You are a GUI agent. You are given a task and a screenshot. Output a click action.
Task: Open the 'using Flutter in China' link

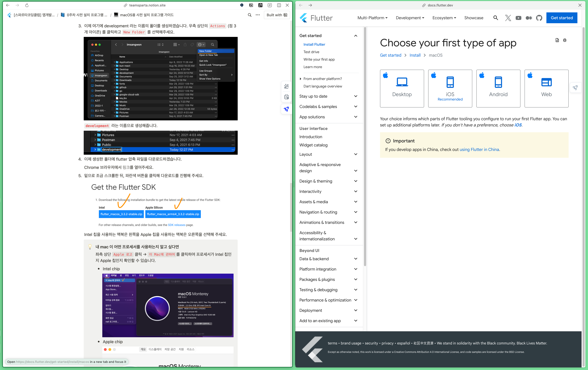coord(479,150)
